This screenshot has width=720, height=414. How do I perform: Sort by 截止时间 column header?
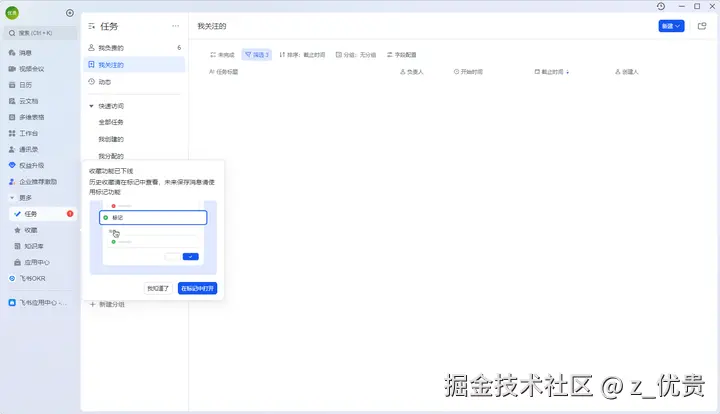click(x=552, y=72)
